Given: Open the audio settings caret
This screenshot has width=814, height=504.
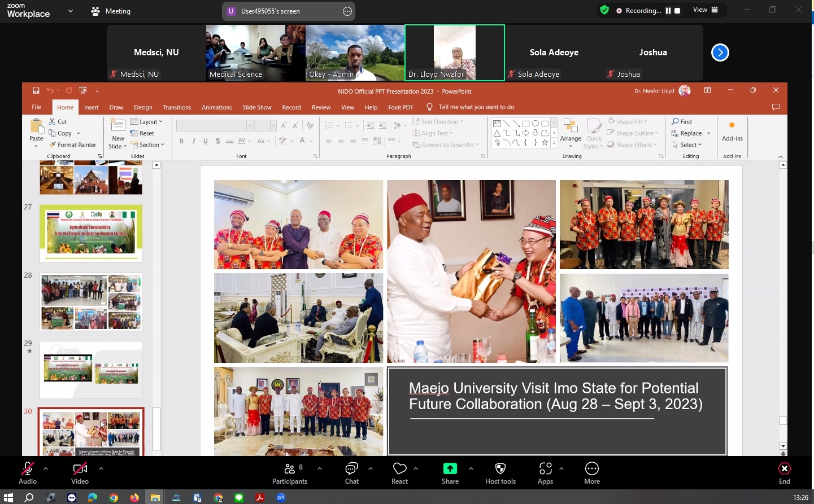Looking at the screenshot, I should [46, 468].
